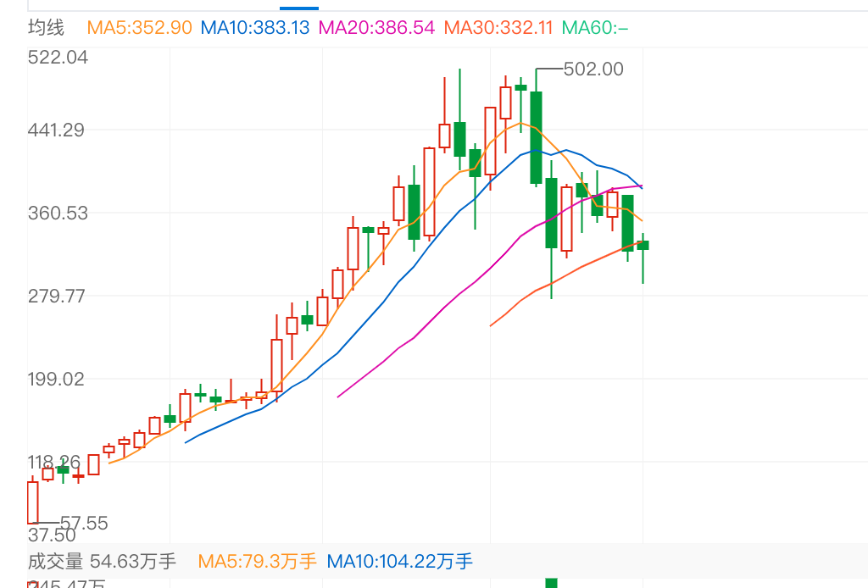The width and height of the screenshot is (868, 588).
Task: Click the green volume bar at bottom
Action: point(551,583)
